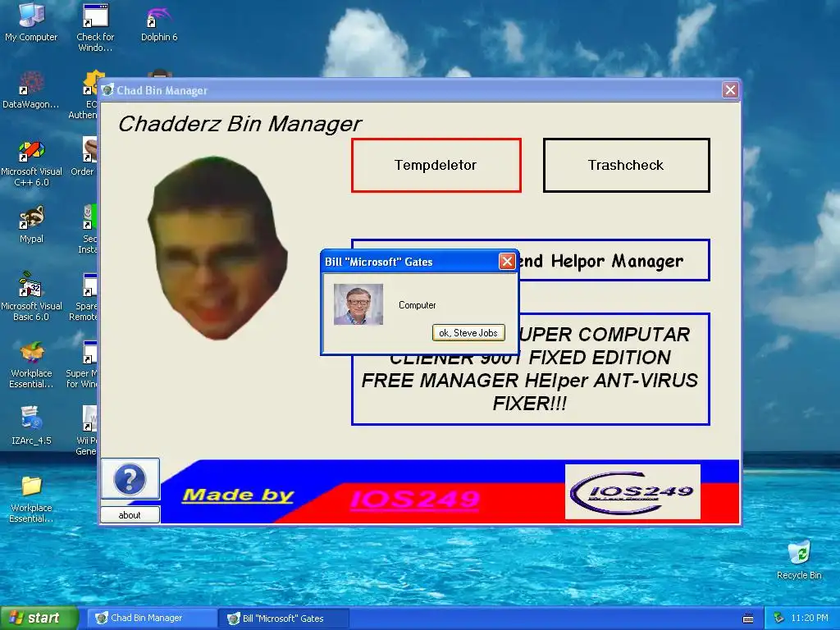Click the Bill Gates photo in dialog
This screenshot has height=630, width=840.
pos(358,304)
